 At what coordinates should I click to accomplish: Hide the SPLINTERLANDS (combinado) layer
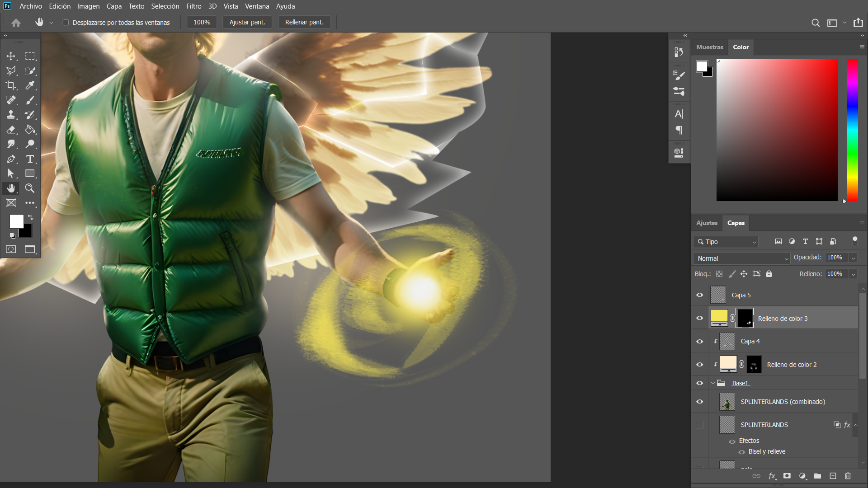(700, 402)
